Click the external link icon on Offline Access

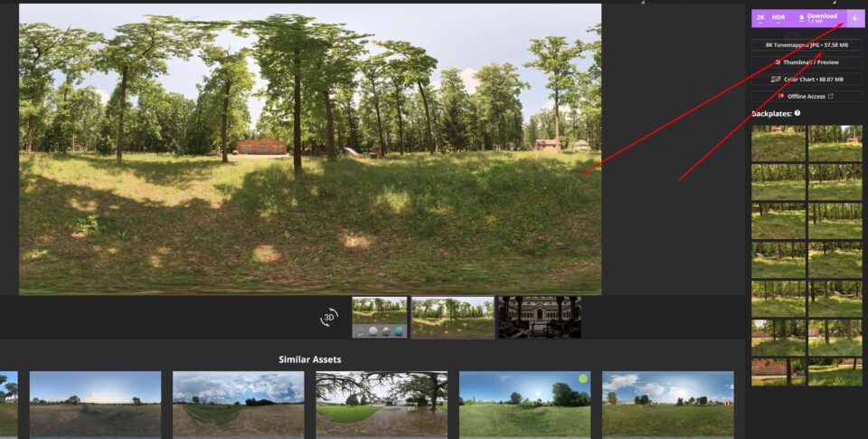pos(830,96)
